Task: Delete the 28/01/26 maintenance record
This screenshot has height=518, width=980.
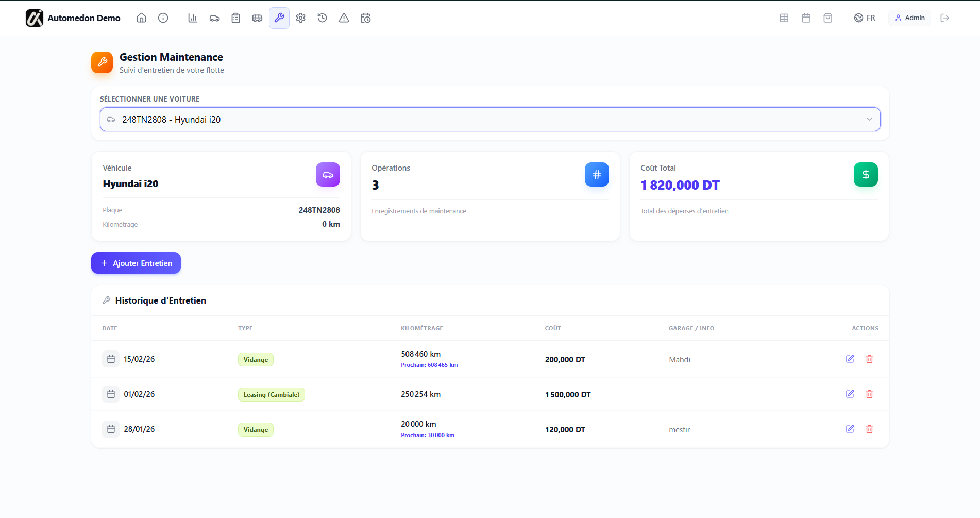Action: click(x=869, y=429)
